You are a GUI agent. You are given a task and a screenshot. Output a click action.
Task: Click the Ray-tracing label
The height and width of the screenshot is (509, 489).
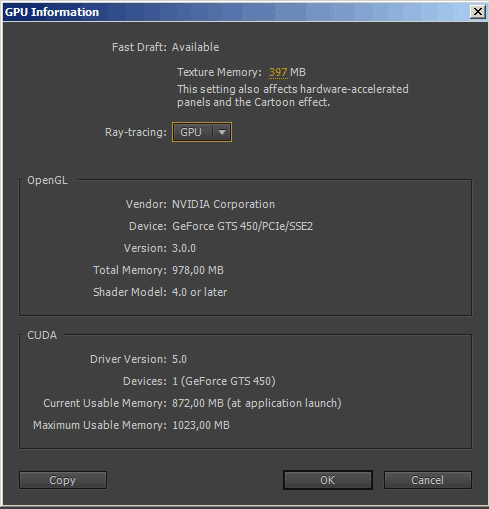click(x=136, y=132)
